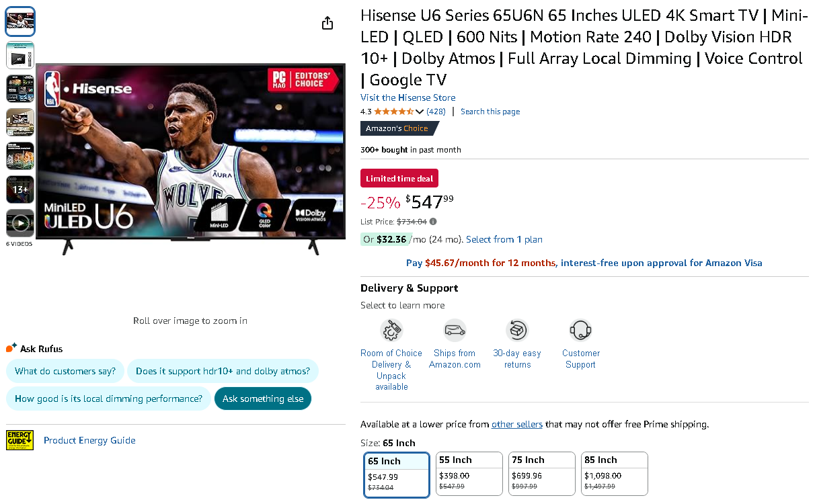
Task: Click the video play icon in the gallery
Action: point(20,223)
